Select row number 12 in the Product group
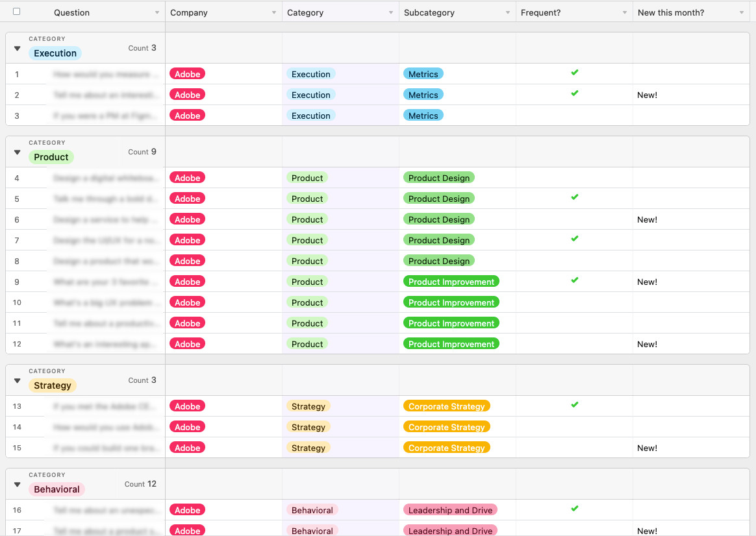Screen dimensions: 756x536 click(x=17, y=344)
